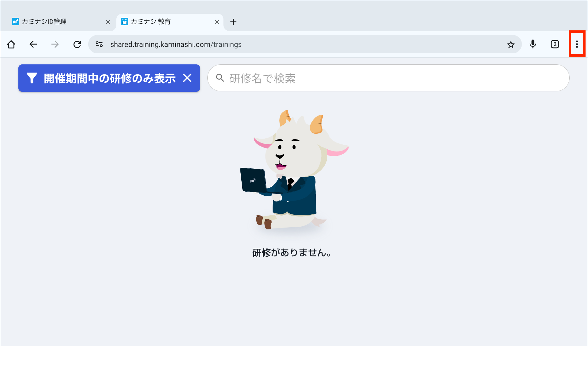Close the カミナシID管理 tab
Image resolution: width=588 pixels, height=368 pixels.
point(108,22)
